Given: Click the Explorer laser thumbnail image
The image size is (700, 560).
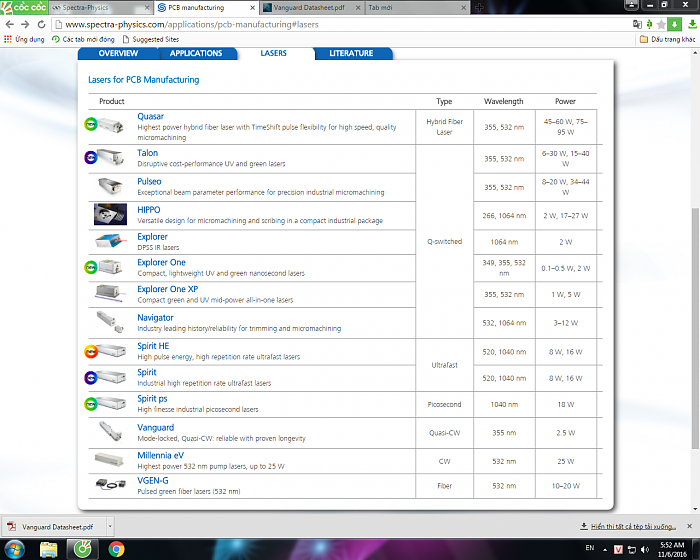Looking at the screenshot, I should 110,241.
